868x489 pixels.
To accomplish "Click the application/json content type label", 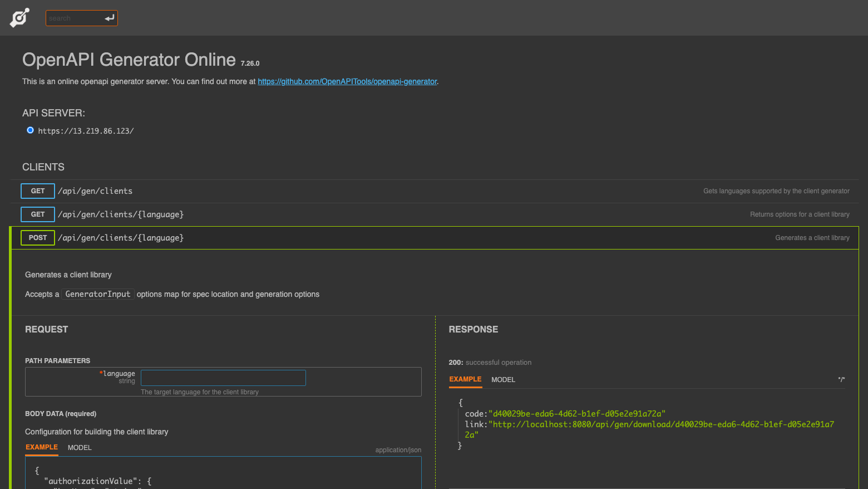I will (398, 450).
